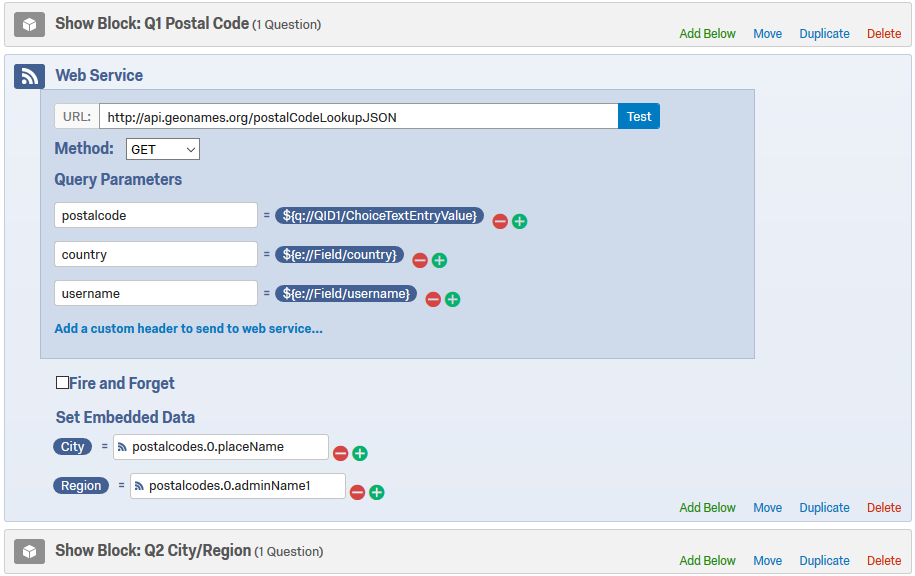This screenshot has width=915, height=576.
Task: Click the URL input field
Action: 358,117
